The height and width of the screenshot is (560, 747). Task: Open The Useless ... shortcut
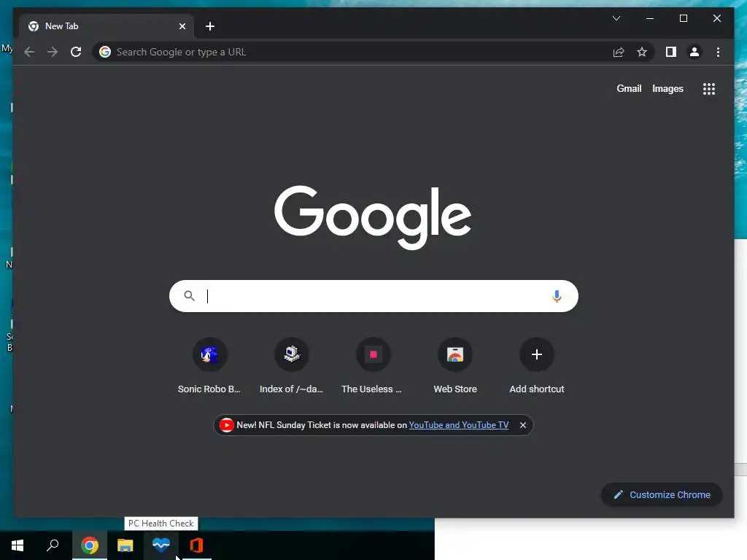click(x=373, y=366)
